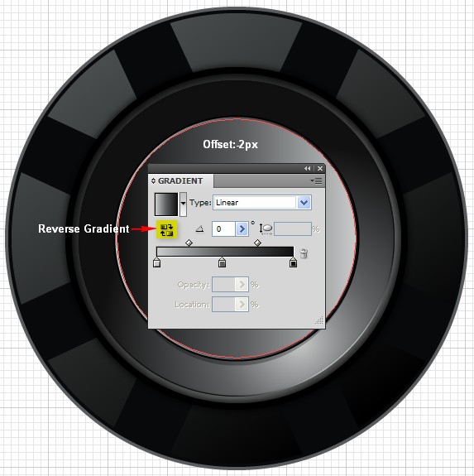The image size is (474, 476).
Task: Click the left midpoint diamond marker
Action: coord(189,243)
